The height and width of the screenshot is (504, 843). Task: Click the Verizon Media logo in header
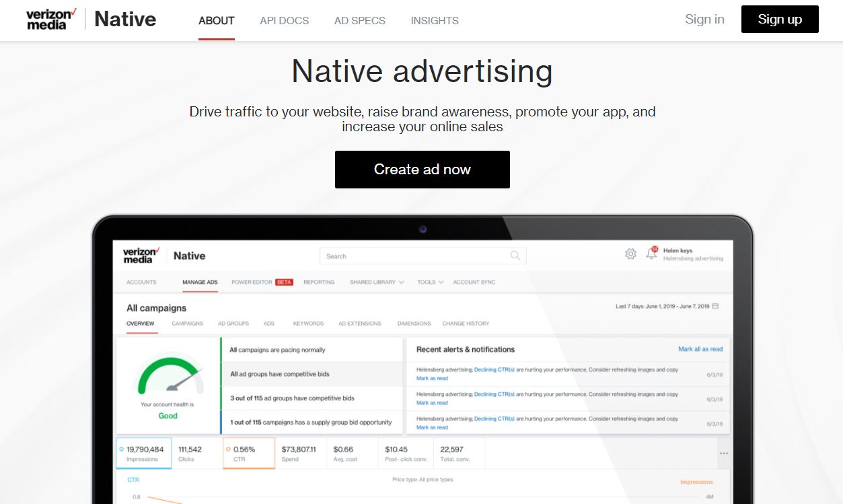(51, 19)
